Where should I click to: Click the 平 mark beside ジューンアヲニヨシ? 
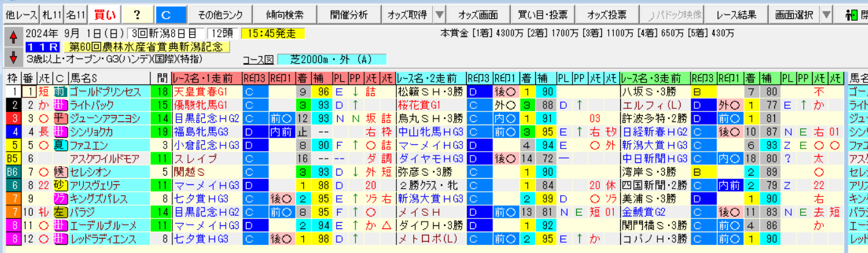pyautogui.click(x=60, y=118)
